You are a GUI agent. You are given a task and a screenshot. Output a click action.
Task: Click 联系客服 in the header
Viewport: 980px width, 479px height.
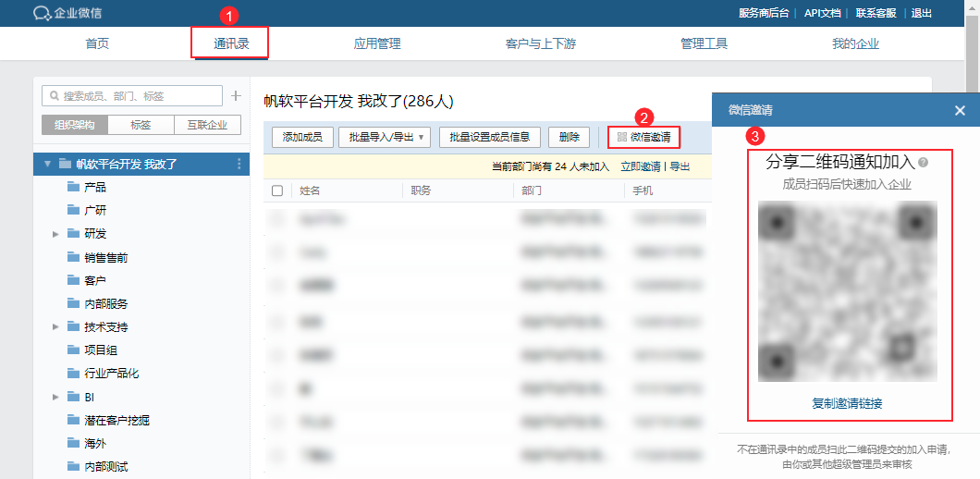[876, 13]
